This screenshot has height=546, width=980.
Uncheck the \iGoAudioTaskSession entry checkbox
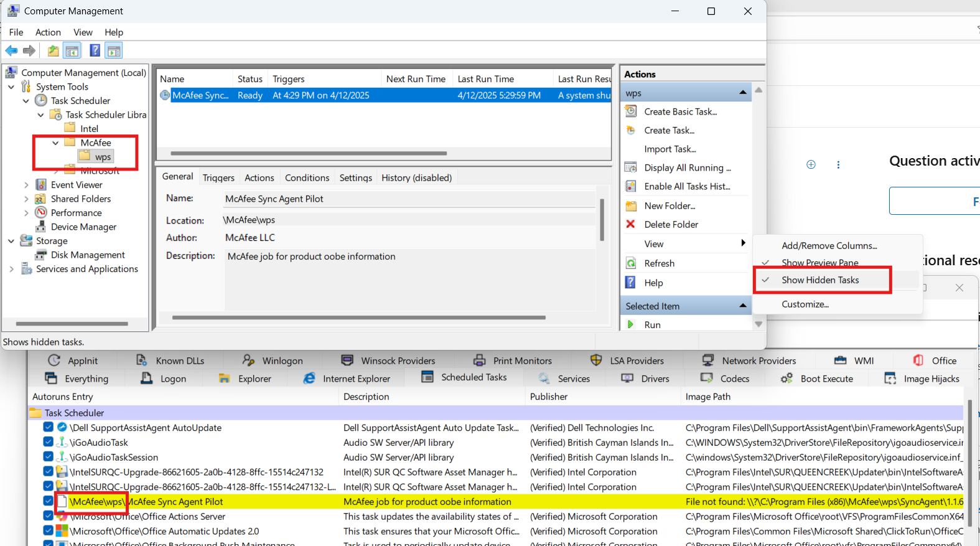pos(48,457)
